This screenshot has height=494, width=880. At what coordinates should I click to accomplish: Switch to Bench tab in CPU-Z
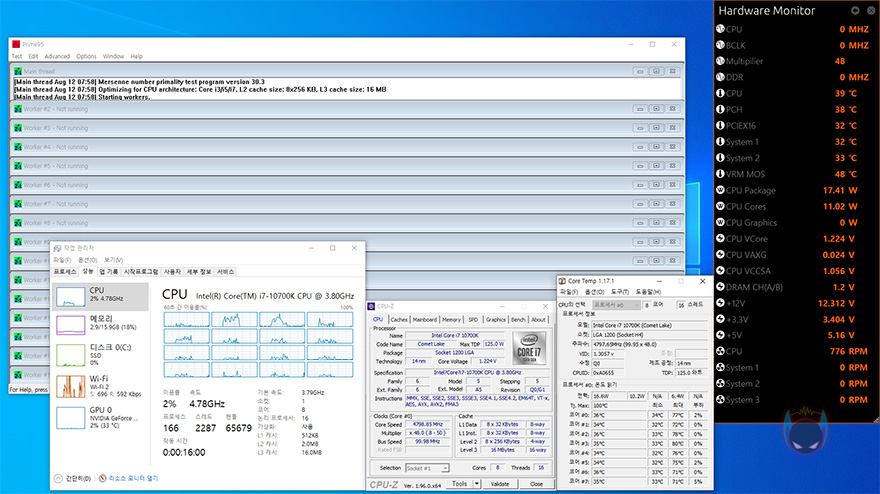coord(519,319)
